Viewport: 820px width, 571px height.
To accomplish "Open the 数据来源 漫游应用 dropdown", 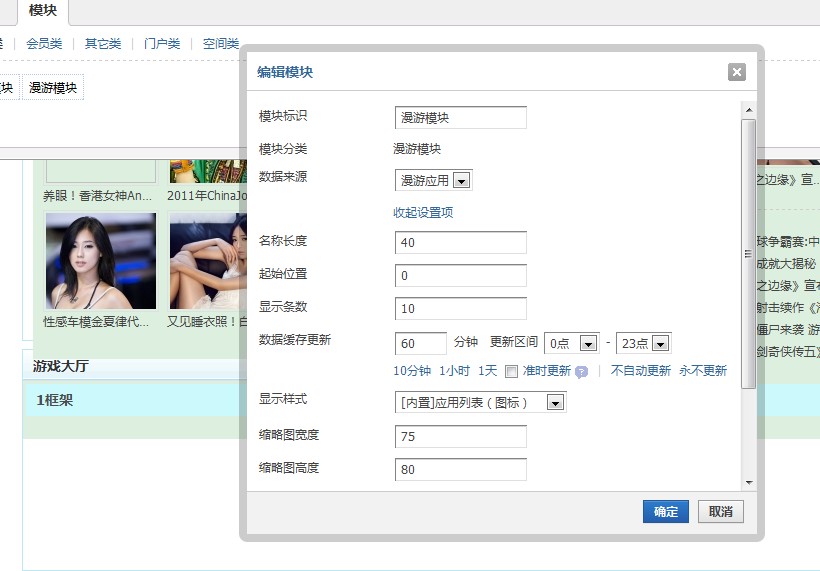I will coord(434,180).
